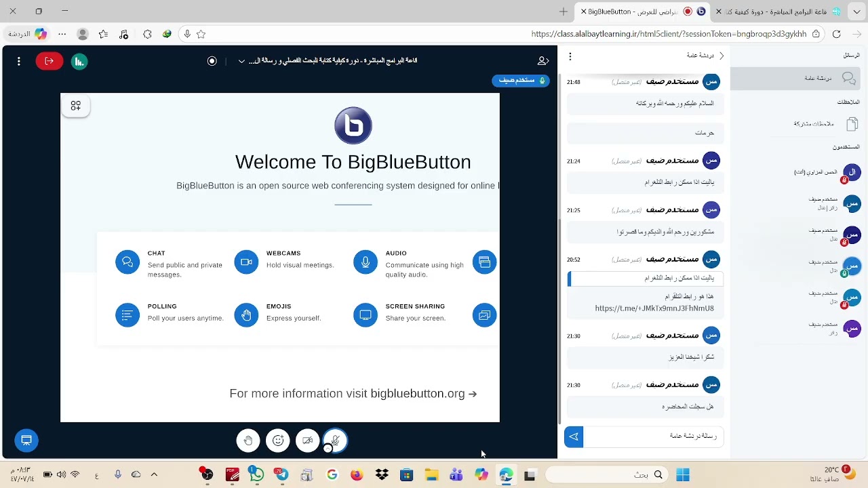Open the emoji reactions button
This screenshot has height=488, width=868.
[x=278, y=441]
